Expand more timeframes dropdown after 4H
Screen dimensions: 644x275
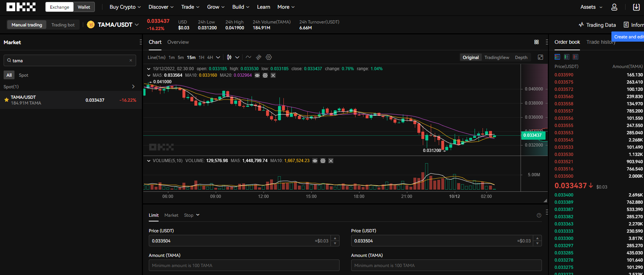(218, 57)
